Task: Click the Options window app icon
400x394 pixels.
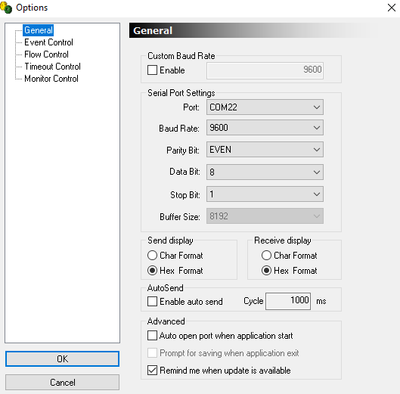Action: (6, 7)
